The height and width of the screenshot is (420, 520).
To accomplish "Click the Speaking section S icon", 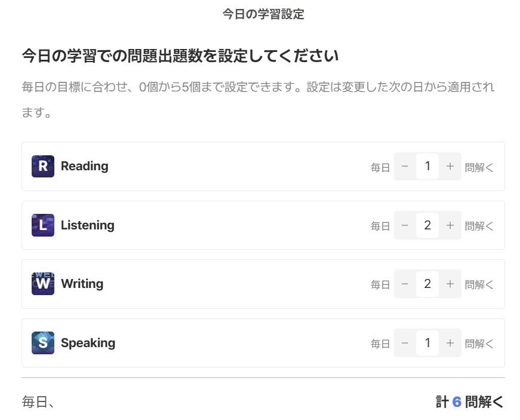I will (42, 343).
